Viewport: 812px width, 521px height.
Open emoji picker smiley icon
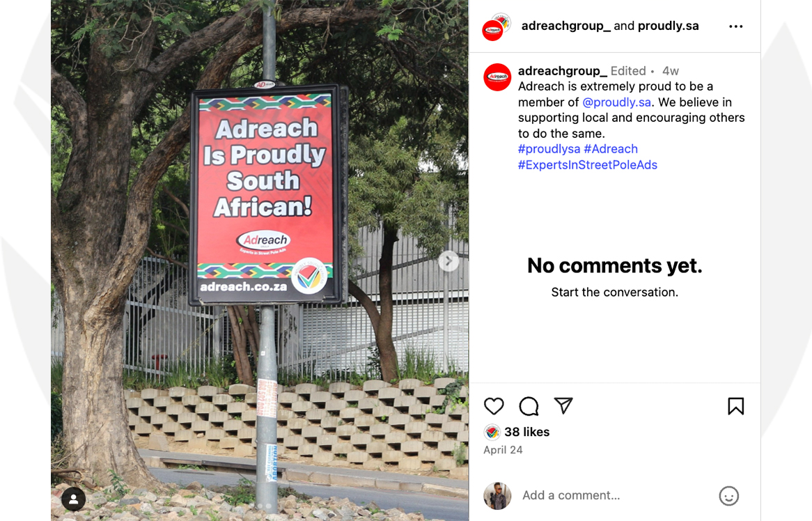(x=728, y=496)
